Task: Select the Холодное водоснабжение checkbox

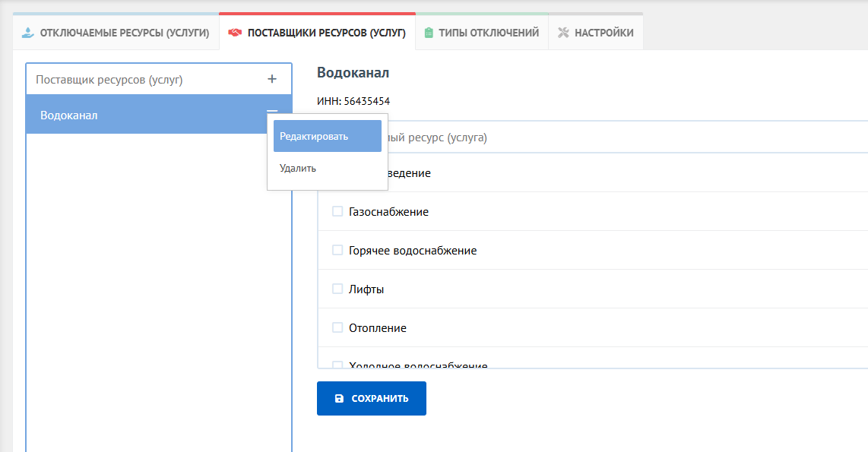Action: [x=337, y=365]
